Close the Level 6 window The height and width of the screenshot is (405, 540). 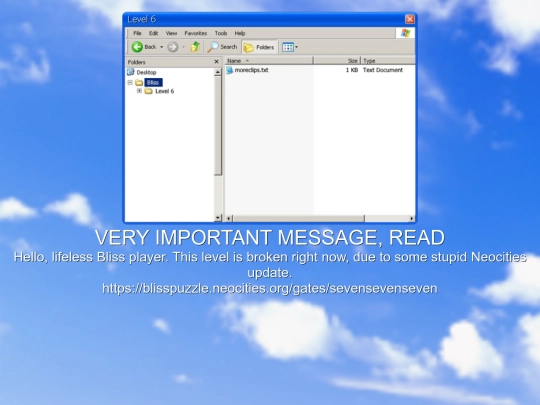409,19
